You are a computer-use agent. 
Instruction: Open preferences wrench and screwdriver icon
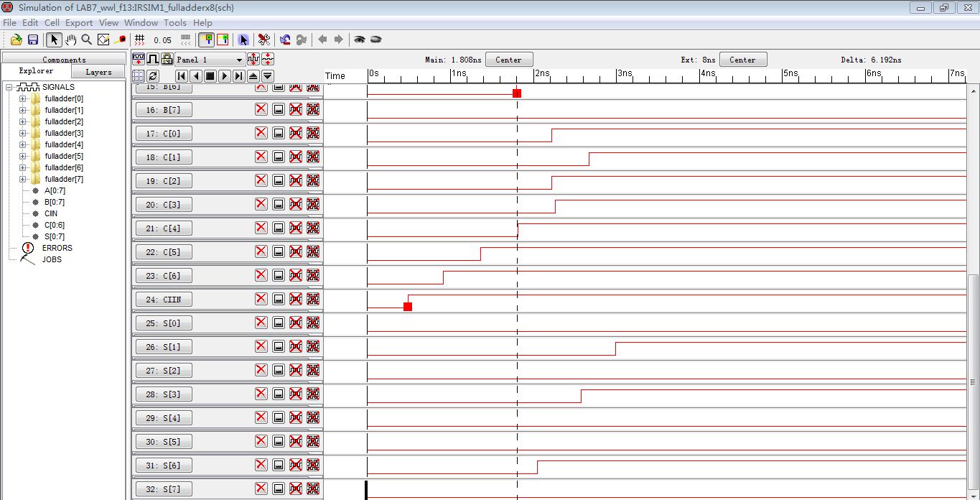[x=264, y=40]
